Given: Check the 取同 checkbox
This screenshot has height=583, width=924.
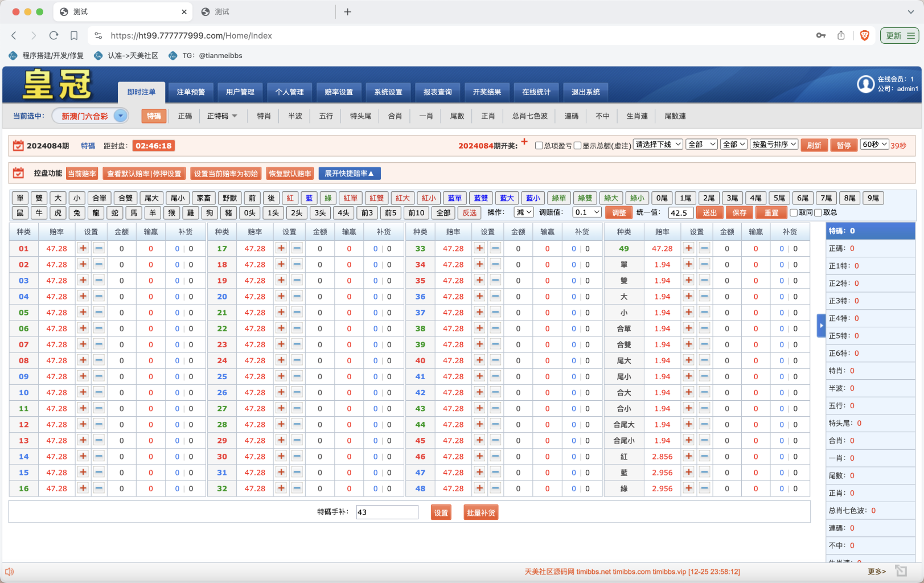Looking at the screenshot, I should click(794, 213).
